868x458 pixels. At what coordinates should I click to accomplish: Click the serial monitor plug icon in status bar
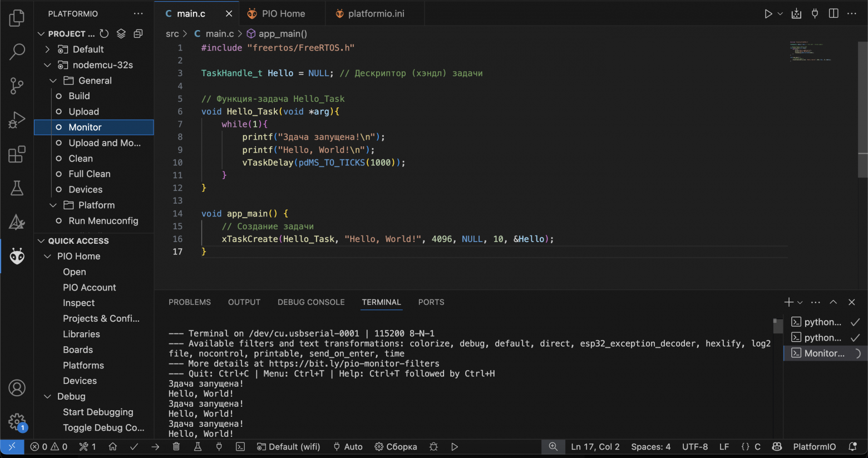pos(219,446)
